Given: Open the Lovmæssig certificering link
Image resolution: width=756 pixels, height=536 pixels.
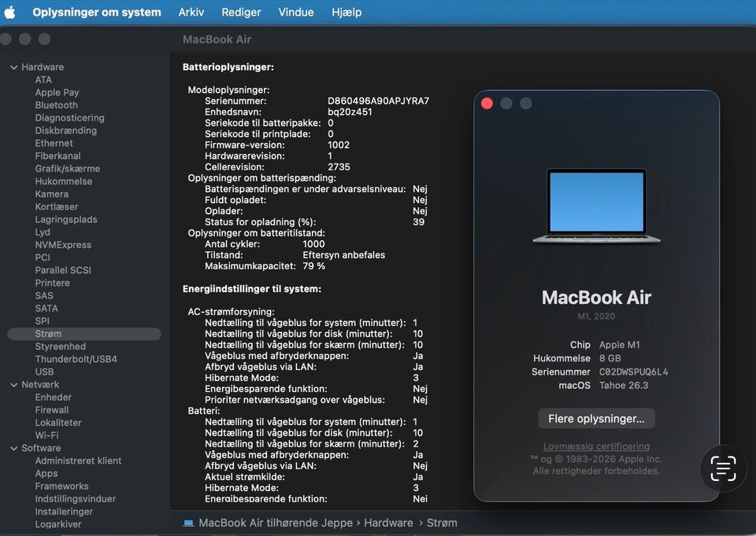Looking at the screenshot, I should click(x=596, y=446).
